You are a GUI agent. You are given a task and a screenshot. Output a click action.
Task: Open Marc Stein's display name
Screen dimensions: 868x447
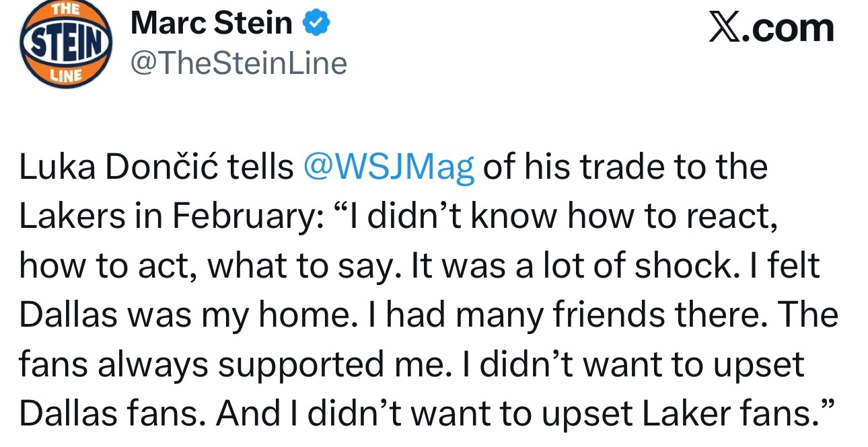[212, 25]
